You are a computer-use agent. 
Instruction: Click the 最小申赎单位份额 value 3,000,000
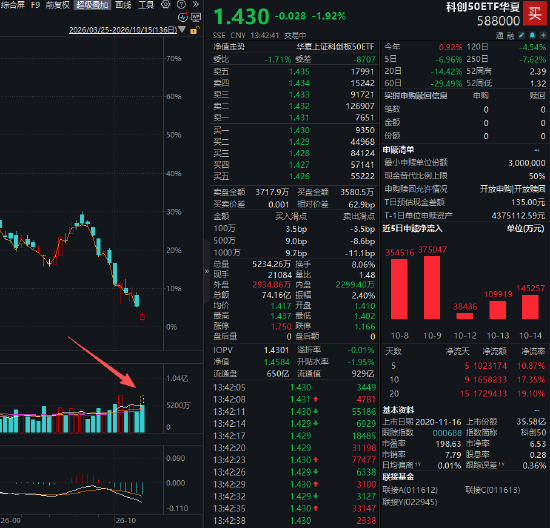(527, 163)
